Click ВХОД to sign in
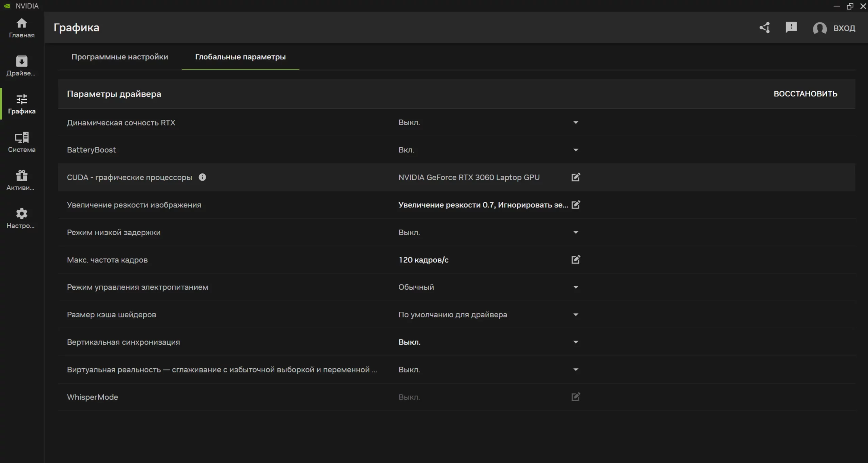The image size is (868, 463). (x=844, y=28)
